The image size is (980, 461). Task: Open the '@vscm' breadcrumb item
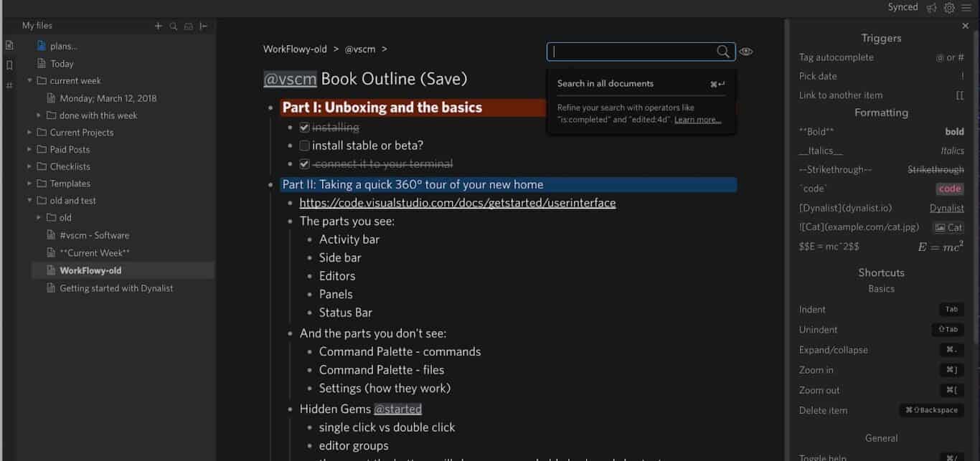pyautogui.click(x=359, y=49)
